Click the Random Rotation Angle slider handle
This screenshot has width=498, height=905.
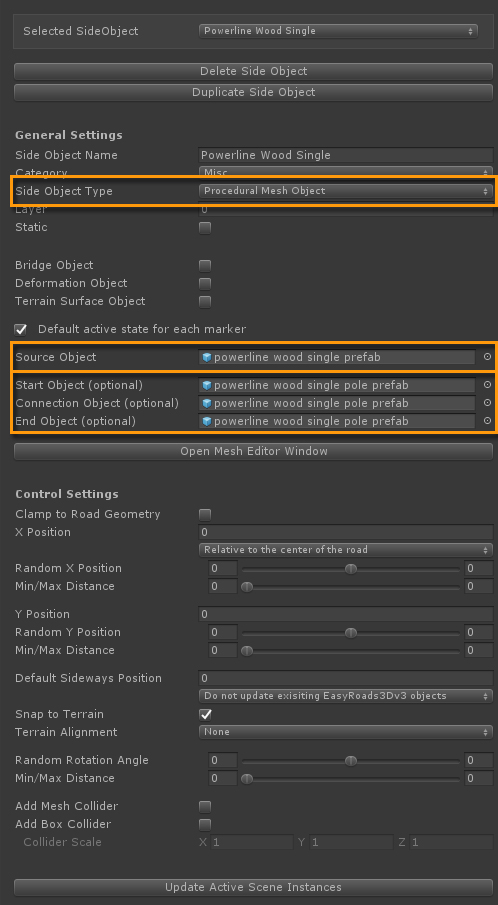pyautogui.click(x=351, y=761)
